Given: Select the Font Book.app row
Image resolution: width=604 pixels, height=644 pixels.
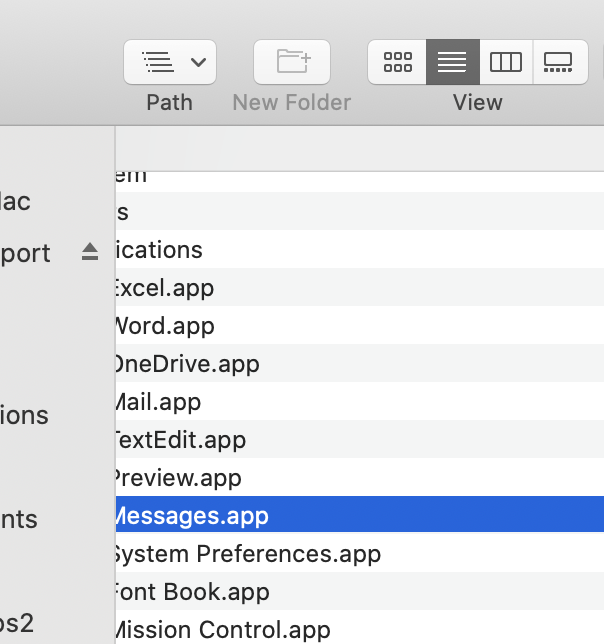Looking at the screenshot, I should 360,591.
